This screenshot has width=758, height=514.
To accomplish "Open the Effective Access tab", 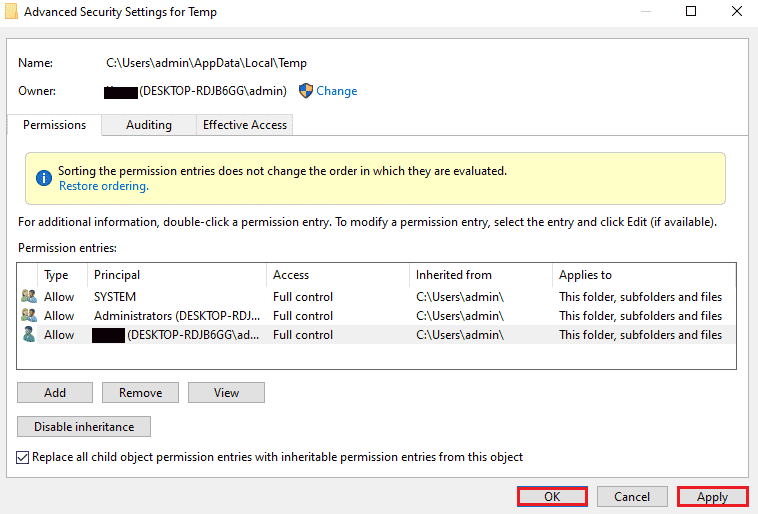I will coord(245,125).
